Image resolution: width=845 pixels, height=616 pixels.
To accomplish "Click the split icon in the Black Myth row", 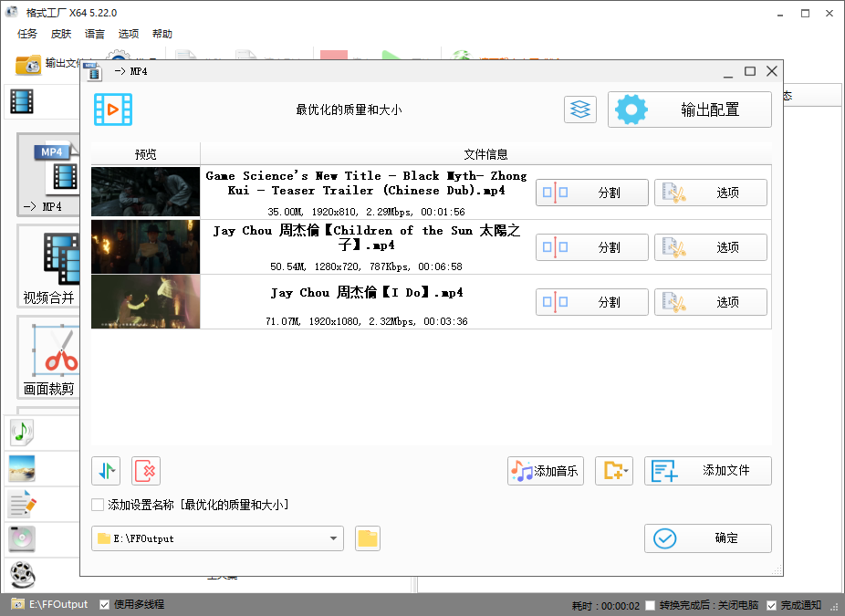I will point(555,193).
